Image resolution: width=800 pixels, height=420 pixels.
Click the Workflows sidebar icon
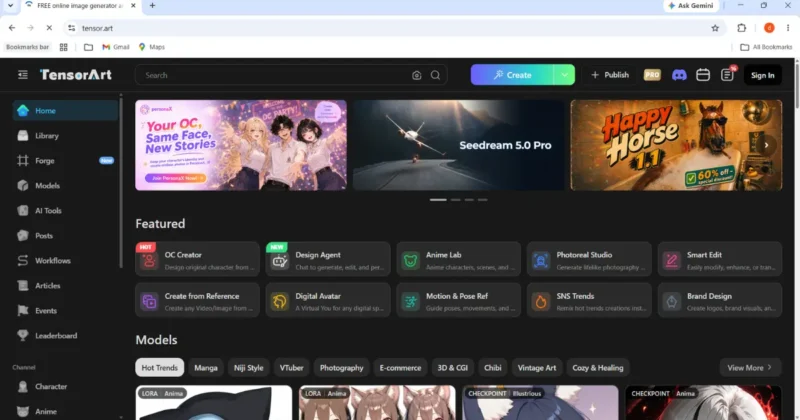[22, 260]
